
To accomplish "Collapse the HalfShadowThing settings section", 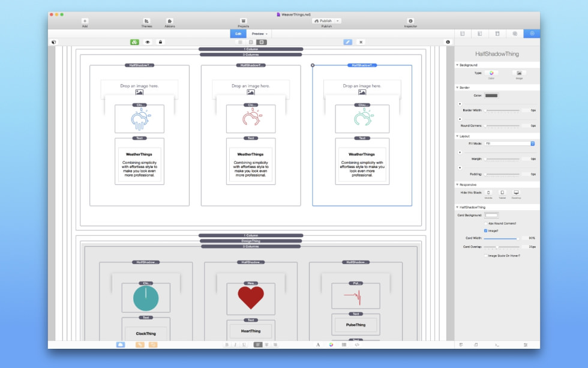I will (x=457, y=207).
